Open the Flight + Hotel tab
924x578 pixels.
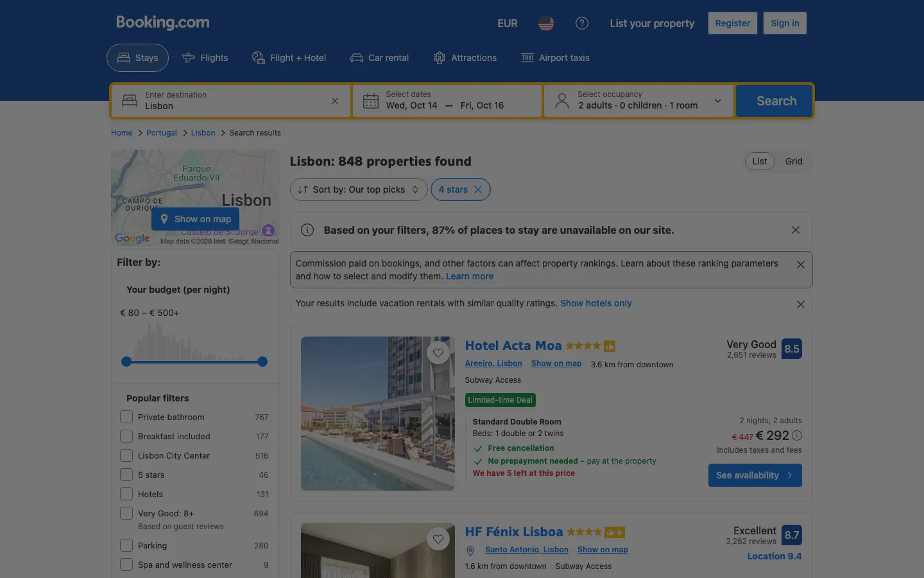[289, 58]
